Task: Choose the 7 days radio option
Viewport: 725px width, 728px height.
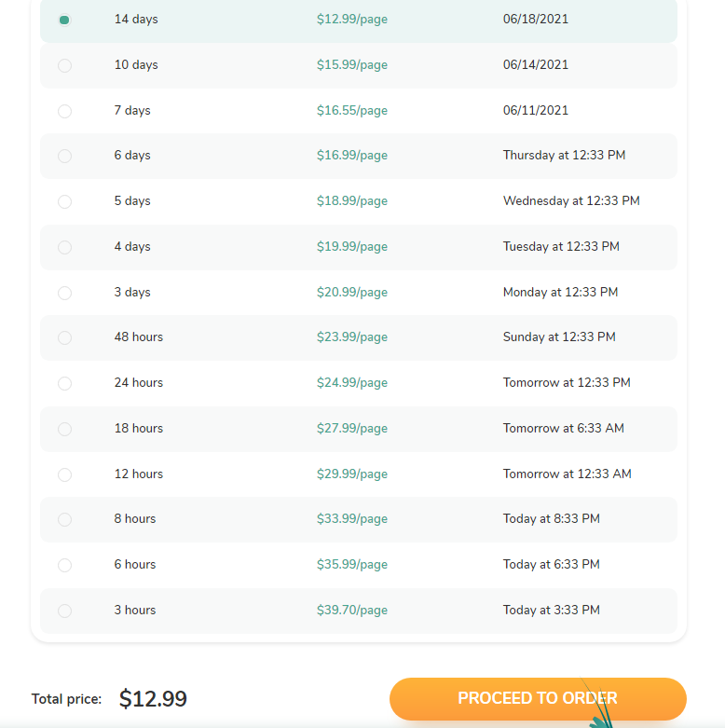Action: tap(64, 111)
